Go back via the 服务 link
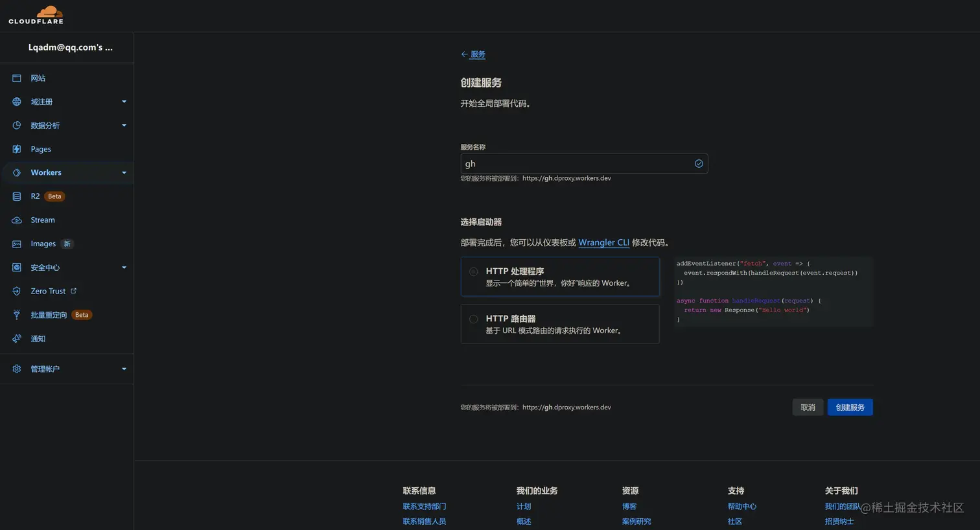980x530 pixels. click(x=478, y=54)
